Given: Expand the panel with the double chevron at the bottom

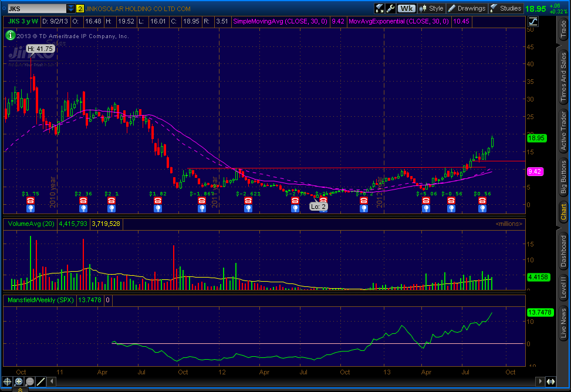Looking at the screenshot, I should click(x=19, y=389).
